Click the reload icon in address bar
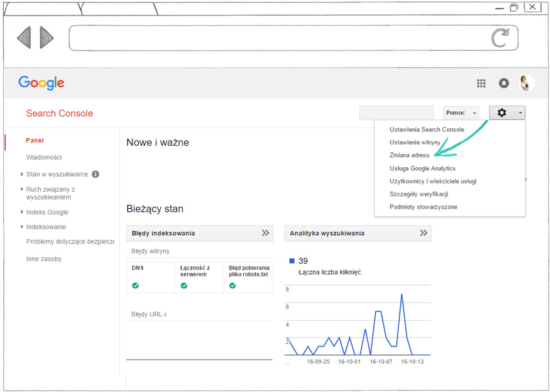Image resolution: width=550 pixels, height=392 pixels. tap(500, 38)
